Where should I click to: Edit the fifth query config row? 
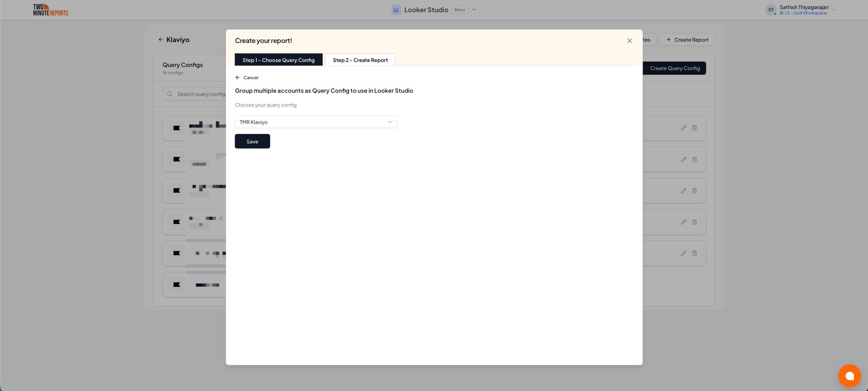click(x=683, y=253)
